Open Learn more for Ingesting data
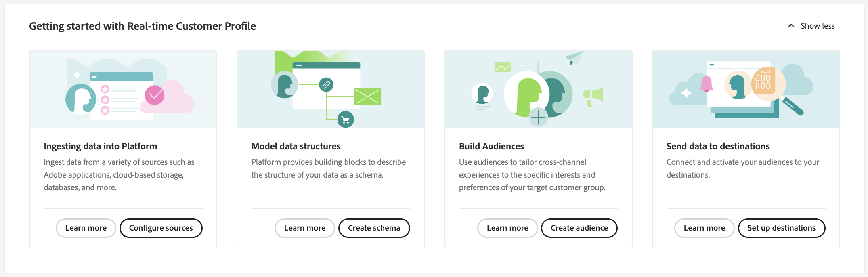 pyautogui.click(x=86, y=228)
